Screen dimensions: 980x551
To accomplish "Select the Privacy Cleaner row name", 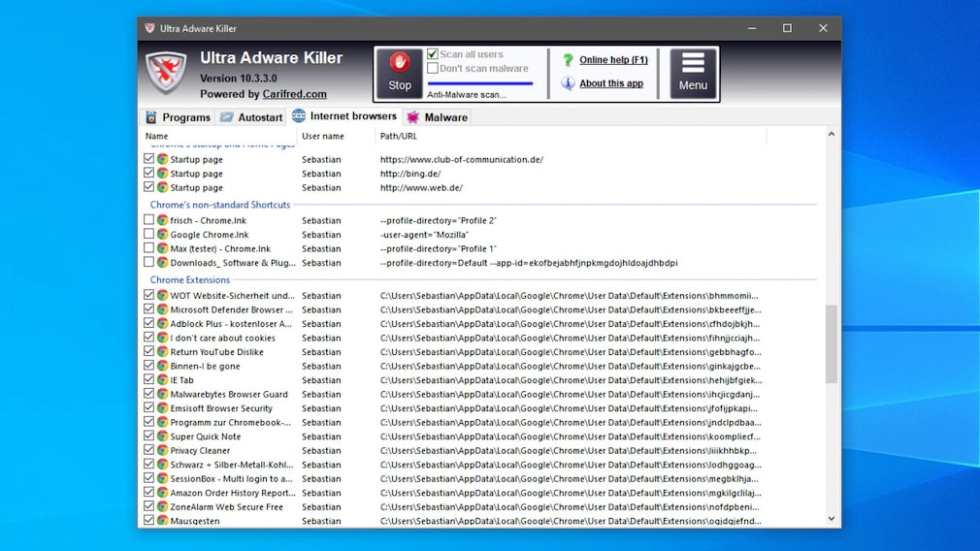I will click(x=200, y=450).
